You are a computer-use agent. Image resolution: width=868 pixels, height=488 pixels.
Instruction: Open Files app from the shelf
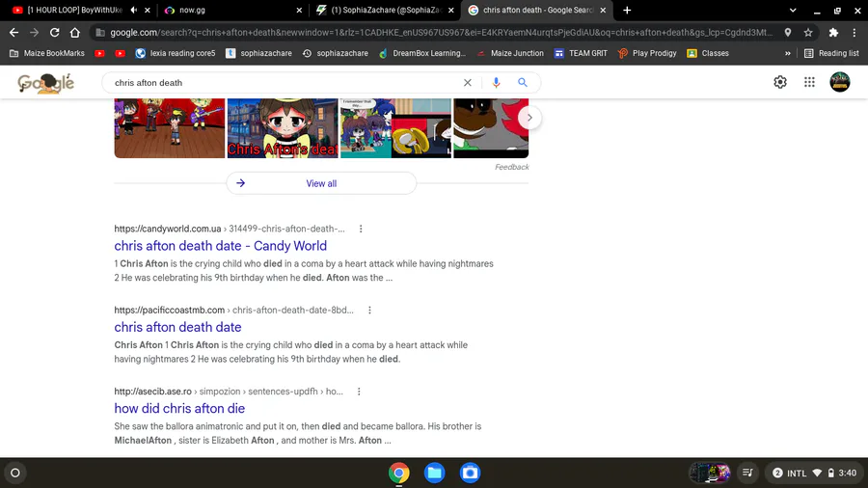point(434,473)
